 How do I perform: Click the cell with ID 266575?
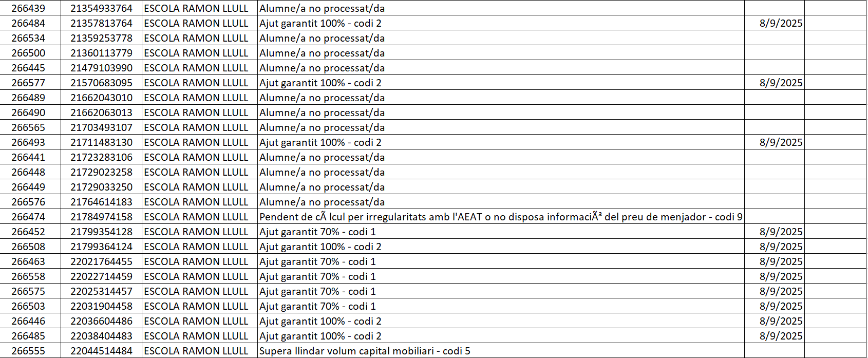[x=28, y=291]
